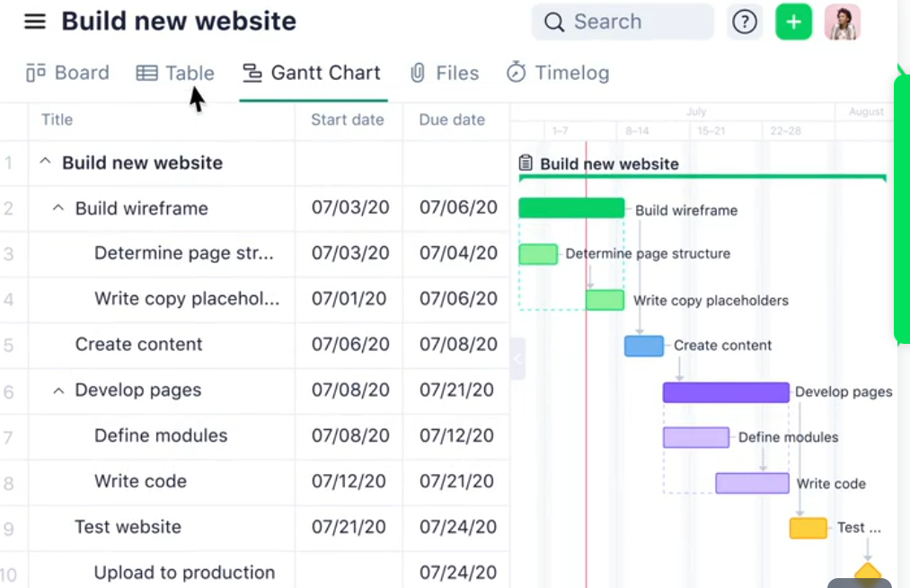Click the clipboard icon beside 'Build new website' in Gantt
The height and width of the screenshot is (588, 910).
pos(524,163)
